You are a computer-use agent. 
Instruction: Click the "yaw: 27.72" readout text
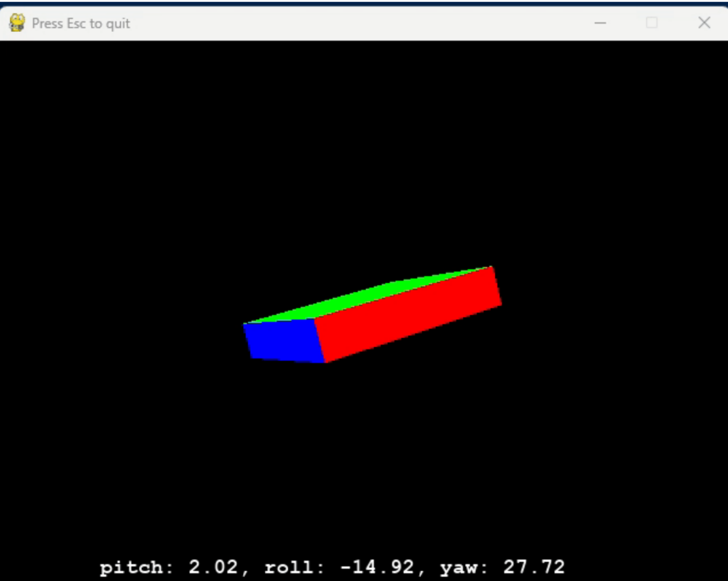click(503, 567)
